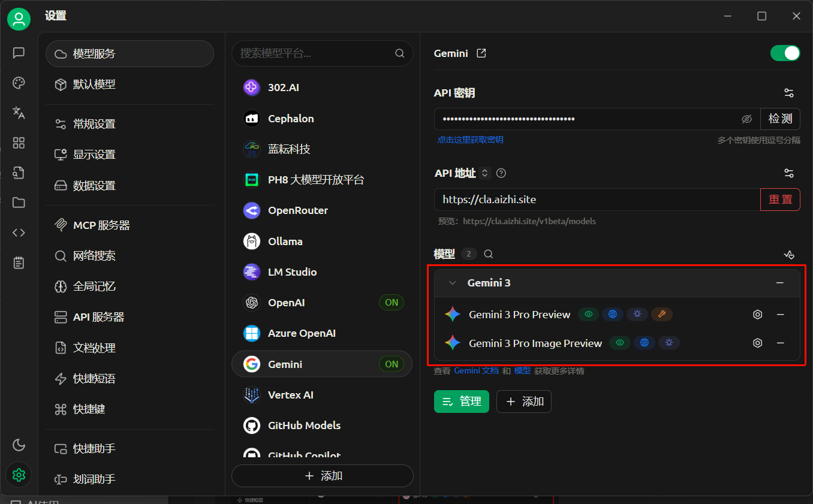Open 常规设置 section
The height and width of the screenshot is (504, 813).
click(130, 124)
